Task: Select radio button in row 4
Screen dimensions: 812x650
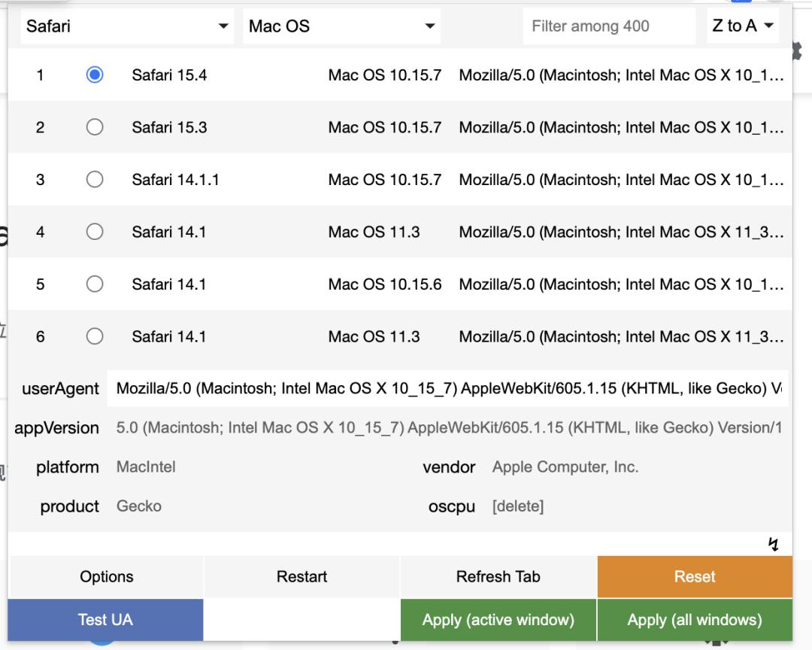Action: pyautogui.click(x=95, y=232)
